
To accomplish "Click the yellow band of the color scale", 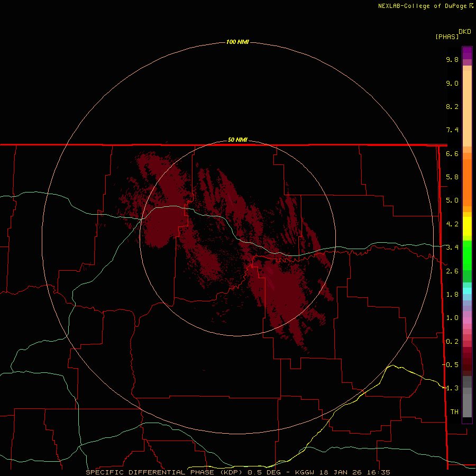I will pos(467,226).
